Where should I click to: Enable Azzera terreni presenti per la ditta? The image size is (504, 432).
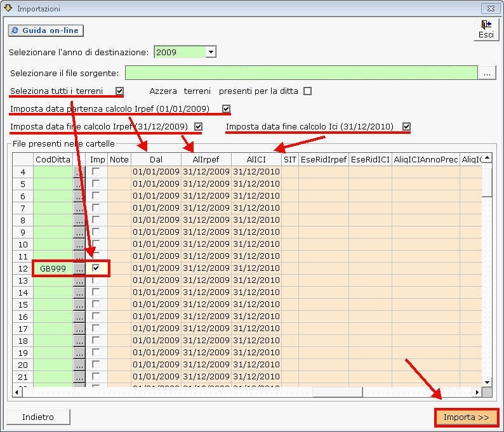click(x=307, y=91)
